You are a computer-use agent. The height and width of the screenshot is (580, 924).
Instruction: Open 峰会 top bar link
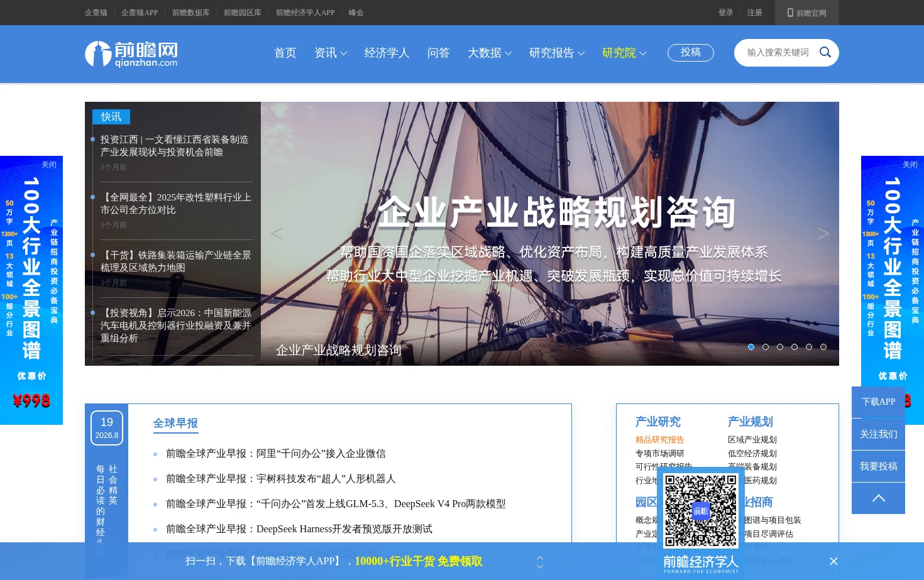pos(356,13)
